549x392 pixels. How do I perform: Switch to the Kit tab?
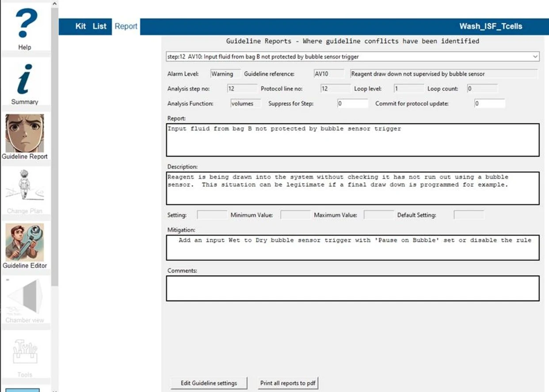(80, 26)
